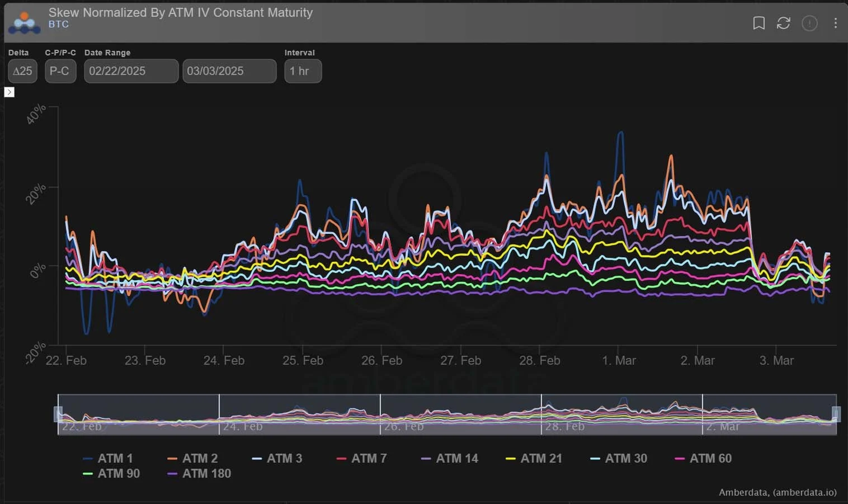
Task: Toggle the ATM 1 series in legend
Action: [107, 458]
